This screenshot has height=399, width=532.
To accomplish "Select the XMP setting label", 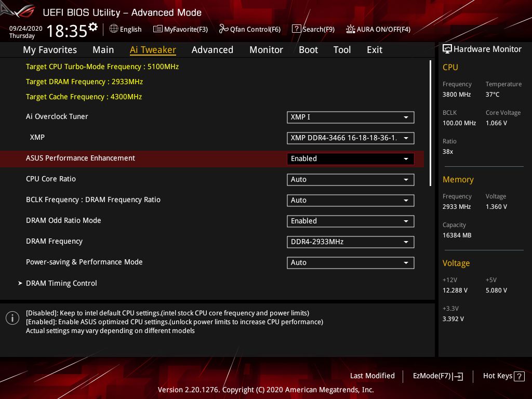I will (37, 137).
